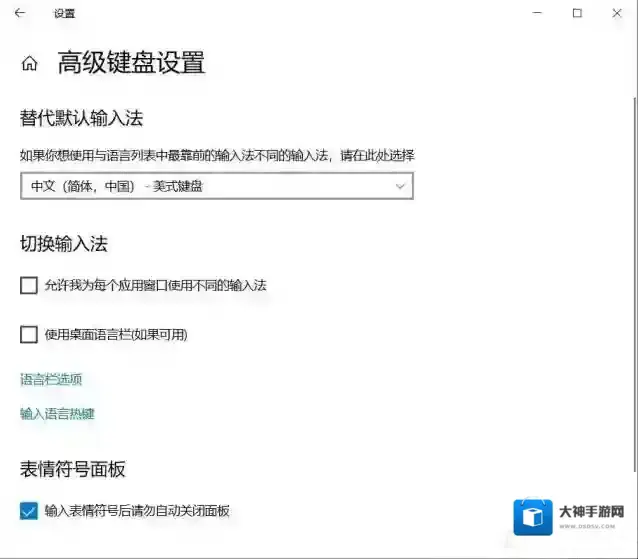
Task: Open the 输入语言热键 link
Action: pos(57,413)
